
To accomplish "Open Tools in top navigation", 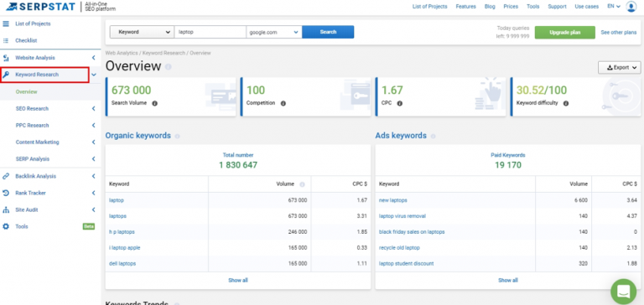I will [532, 7].
